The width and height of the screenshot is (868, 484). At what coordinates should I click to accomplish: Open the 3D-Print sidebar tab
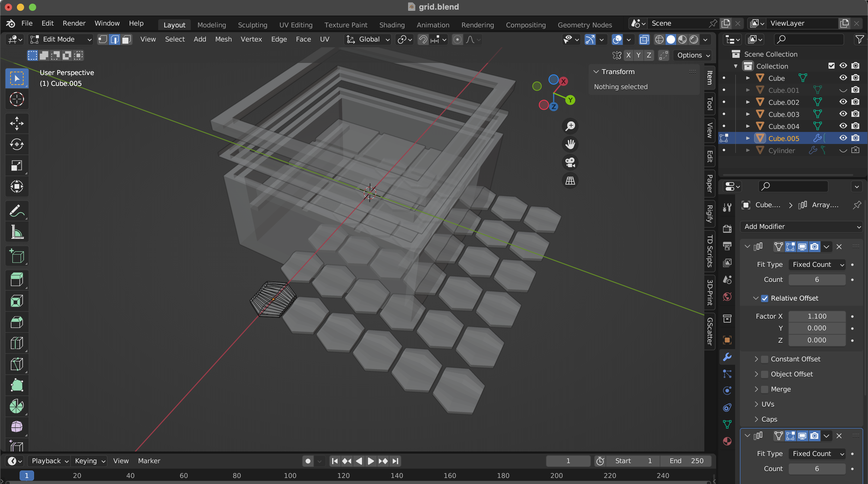point(710,292)
